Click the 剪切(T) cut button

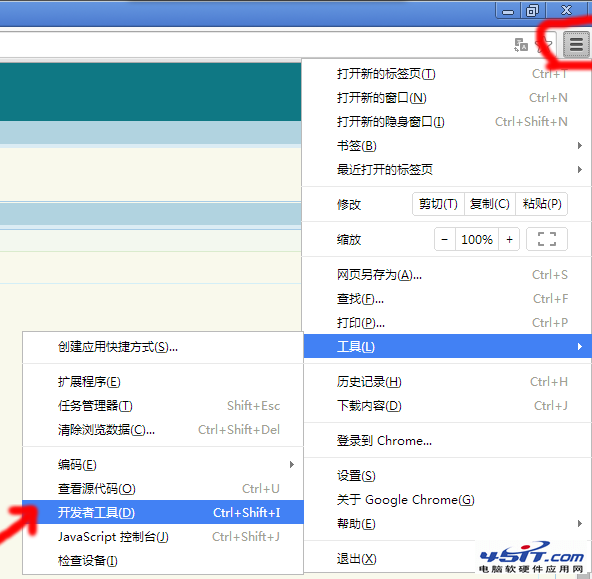[438, 204]
